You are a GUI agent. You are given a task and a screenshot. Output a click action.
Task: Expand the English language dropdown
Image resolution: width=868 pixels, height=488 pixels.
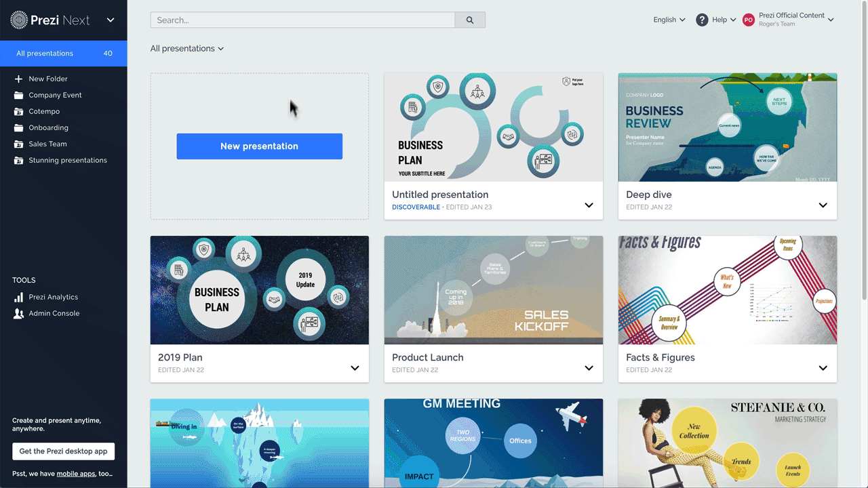coord(669,20)
